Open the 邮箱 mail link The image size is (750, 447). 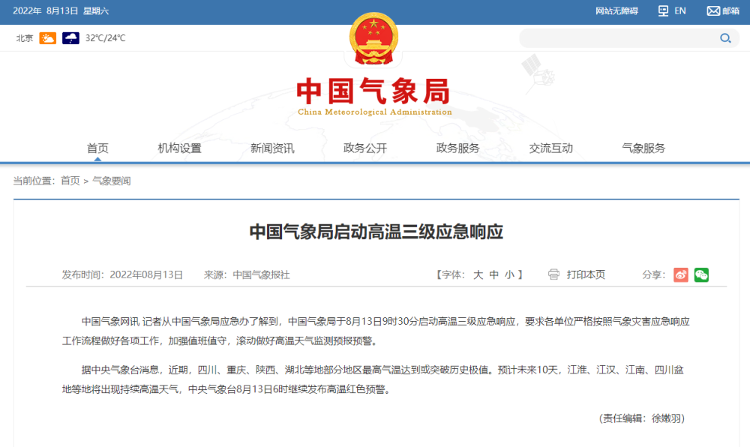(x=731, y=11)
